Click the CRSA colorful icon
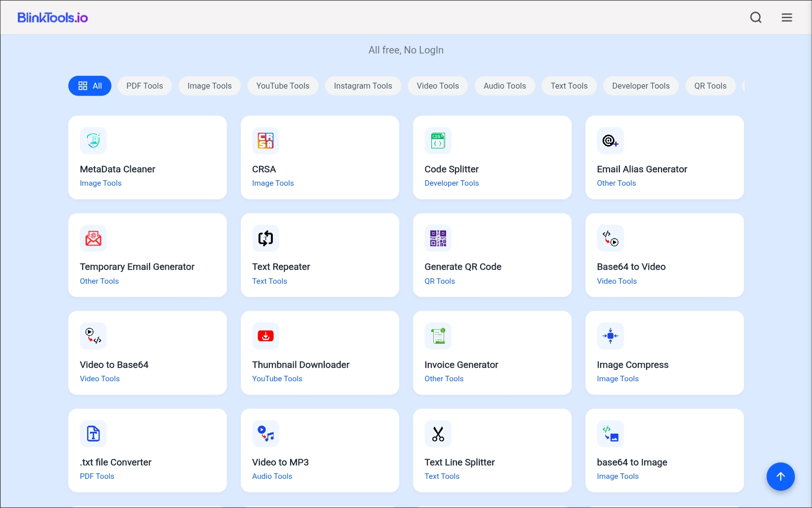 pyautogui.click(x=265, y=141)
